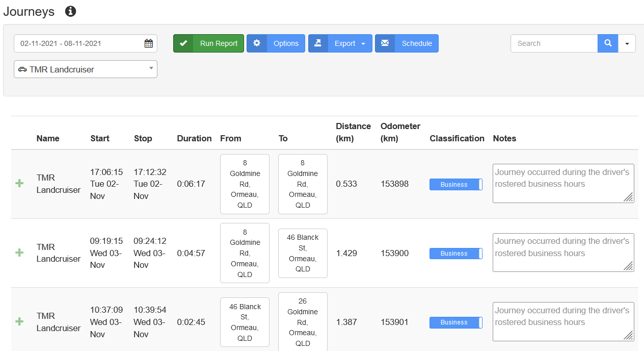This screenshot has height=351, width=644.
Task: Click the From column header
Action: tap(231, 138)
